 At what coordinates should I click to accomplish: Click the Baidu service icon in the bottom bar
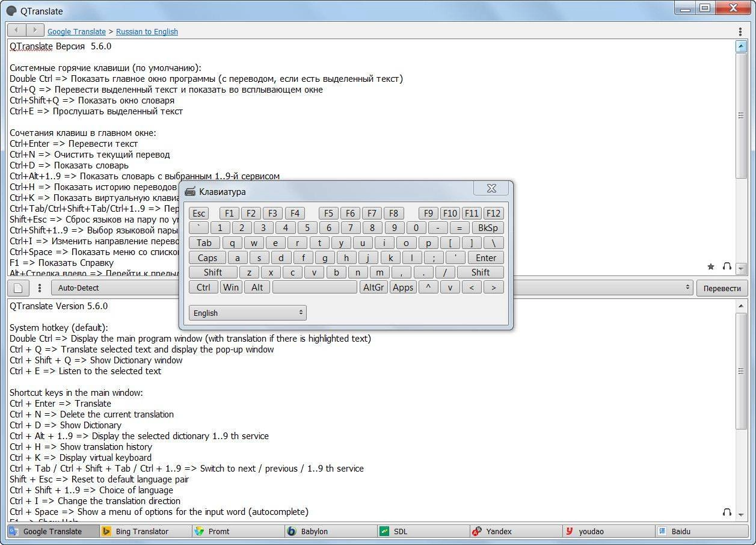point(662,531)
